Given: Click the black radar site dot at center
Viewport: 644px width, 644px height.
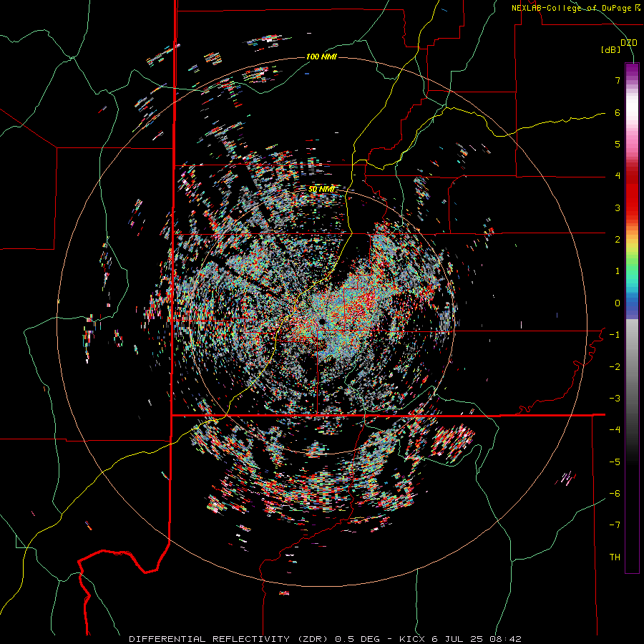Looking at the screenshot, I should click(321, 321).
